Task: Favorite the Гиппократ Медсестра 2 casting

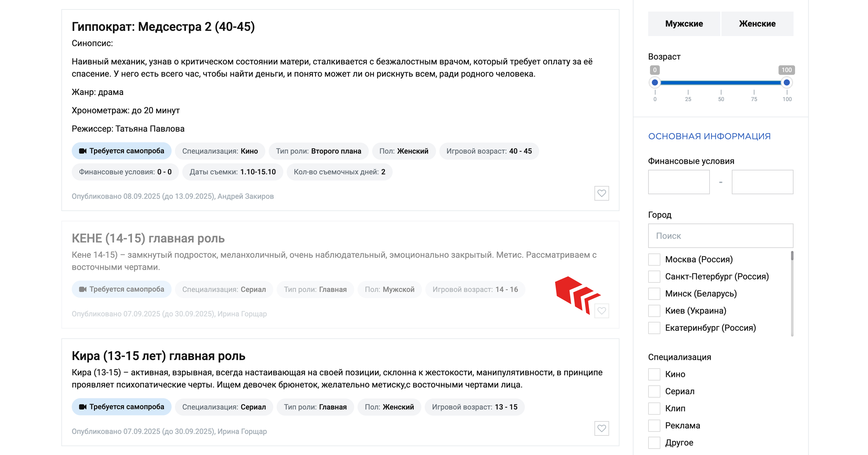Action: [x=601, y=194]
